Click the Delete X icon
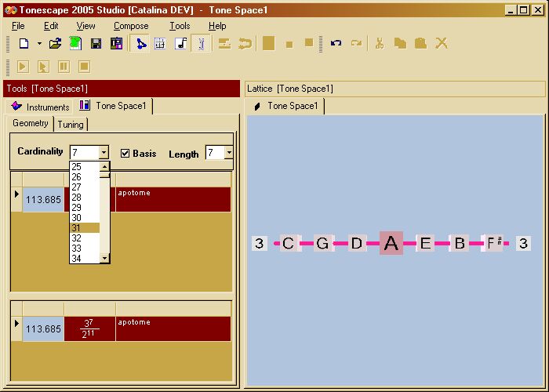The height and width of the screenshot is (392, 549). [442, 43]
